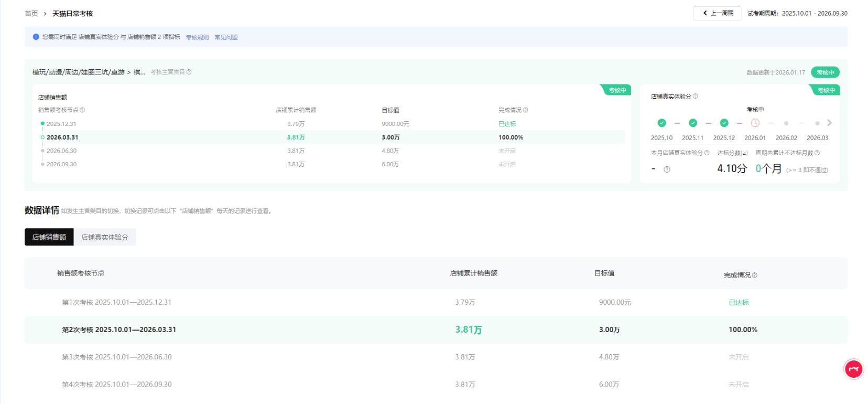Select the 2025.10 green checkmark node
The height and width of the screenshot is (404, 868).
(661, 123)
